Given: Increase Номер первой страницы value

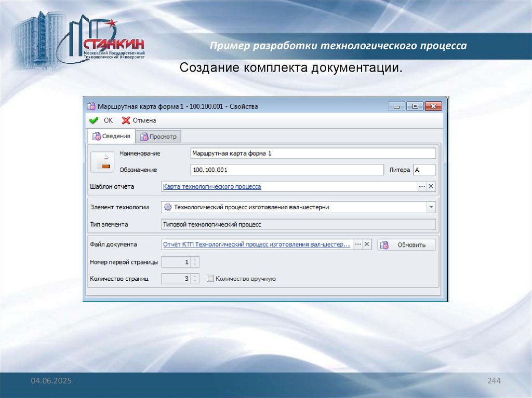Looking at the screenshot, I should point(195,259).
